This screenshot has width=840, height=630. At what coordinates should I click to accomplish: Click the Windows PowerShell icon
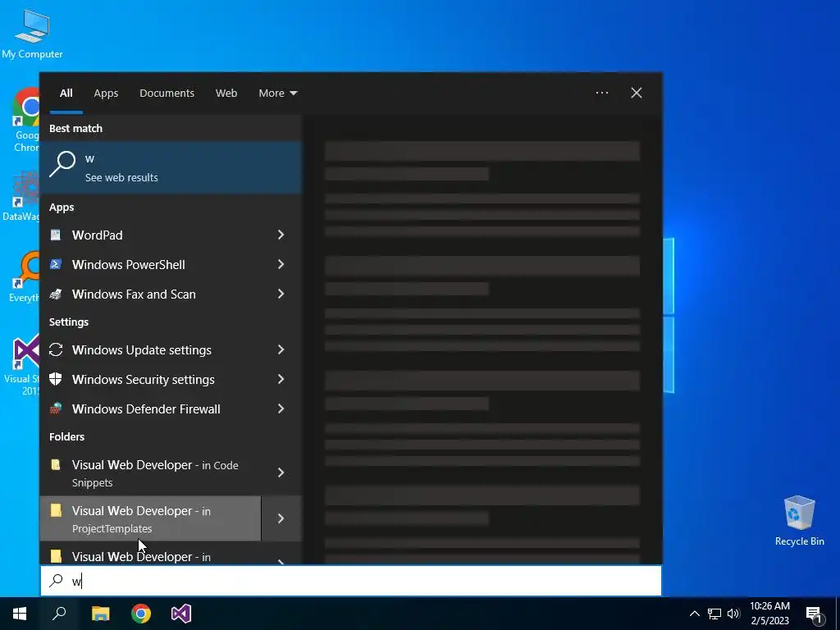point(56,264)
